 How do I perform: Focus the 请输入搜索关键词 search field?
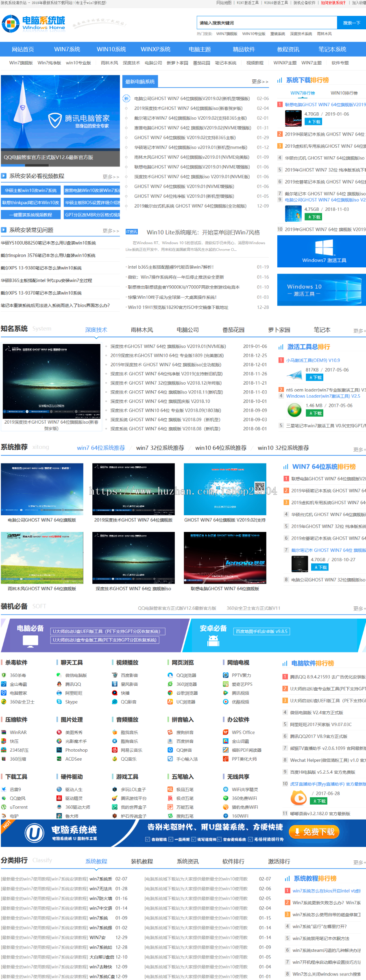(x=267, y=23)
